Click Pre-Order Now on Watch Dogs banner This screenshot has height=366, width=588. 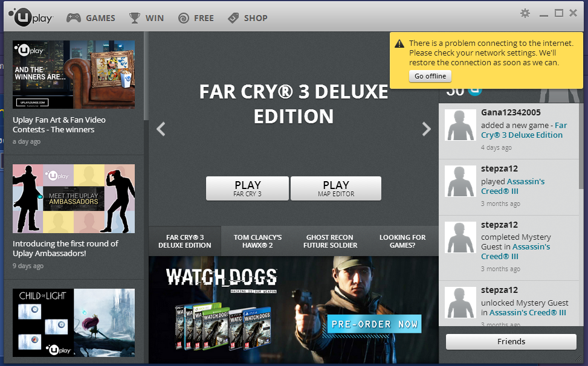pyautogui.click(x=374, y=324)
